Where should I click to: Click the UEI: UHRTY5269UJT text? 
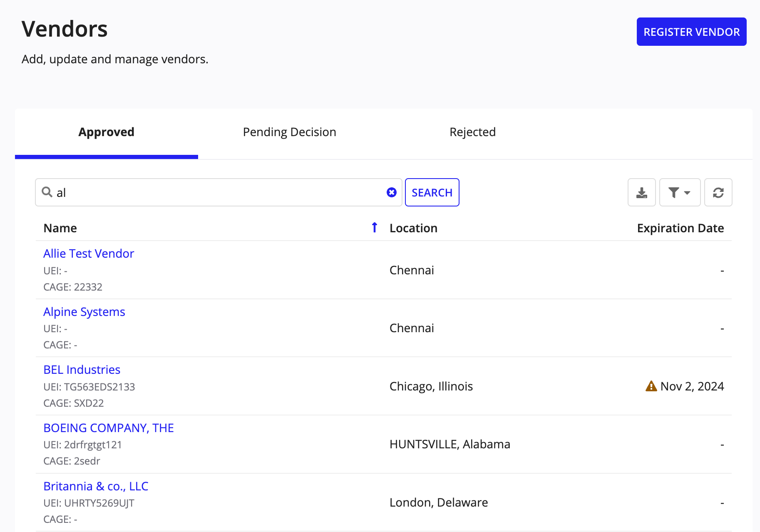[x=89, y=503]
